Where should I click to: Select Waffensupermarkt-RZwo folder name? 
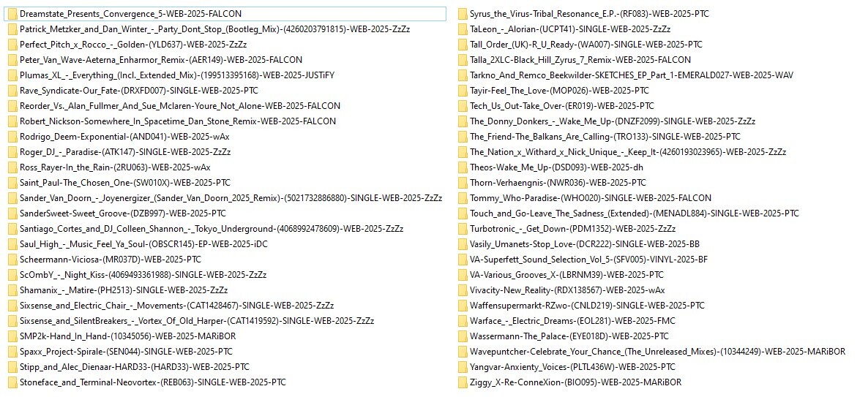coord(588,305)
